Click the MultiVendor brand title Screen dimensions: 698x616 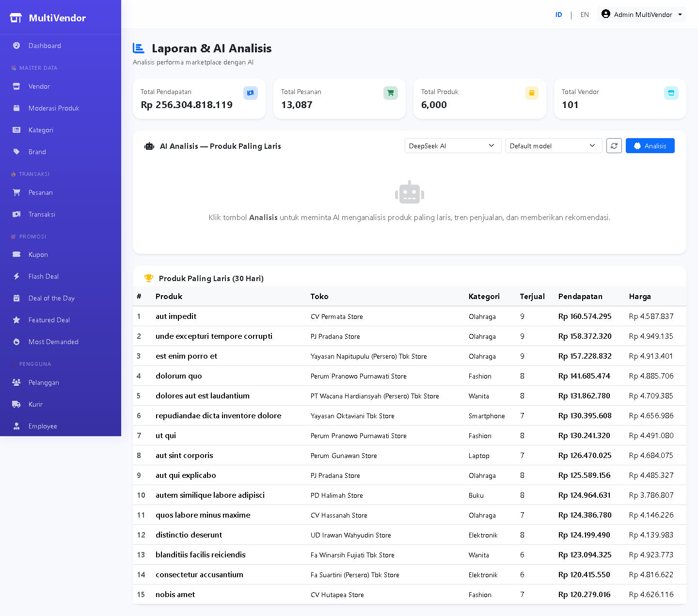point(57,18)
